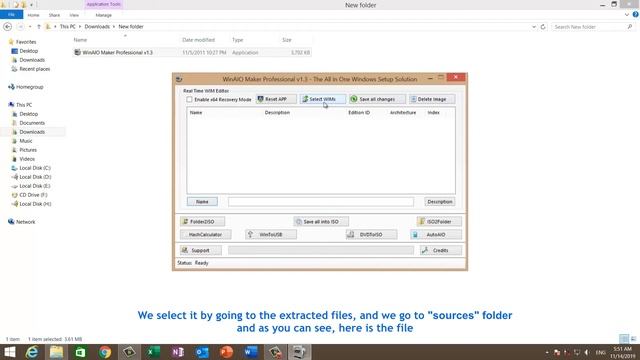Enable x64 Recovery Mode checkbox
Viewport: 640px width, 360px height.
pos(189,99)
